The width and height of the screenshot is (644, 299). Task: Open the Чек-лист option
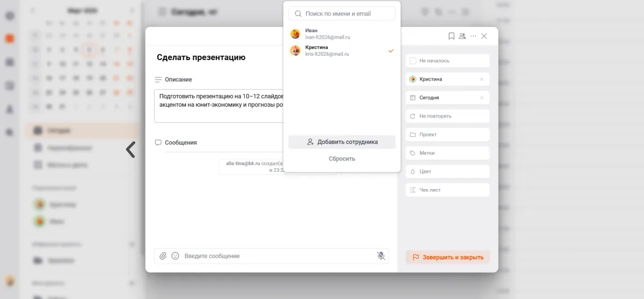tap(448, 190)
